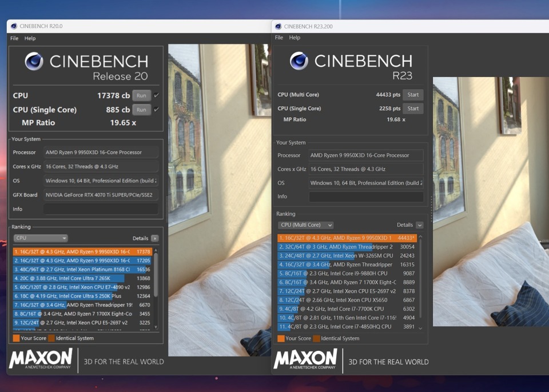The width and height of the screenshot is (549, 392).
Task: Open the CPU ranking dropdown in R20
Action: click(41, 238)
